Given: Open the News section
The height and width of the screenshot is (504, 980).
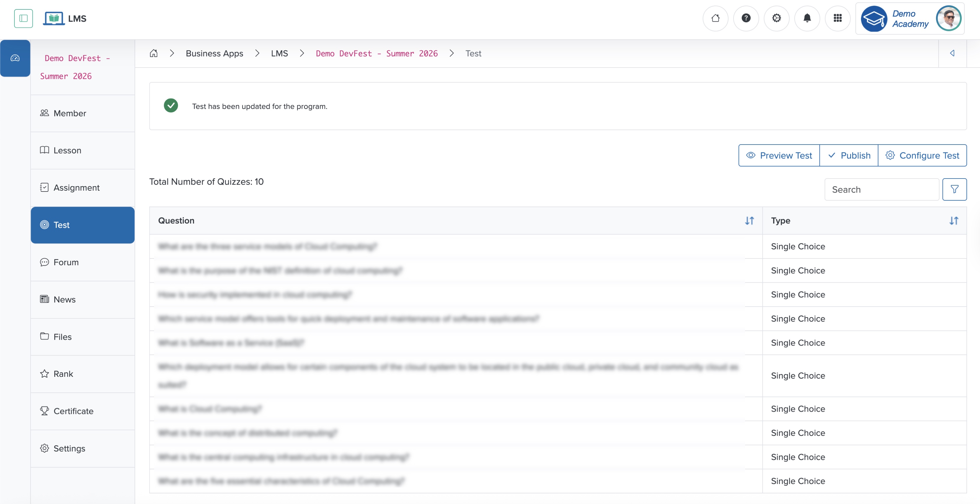Looking at the screenshot, I should (64, 299).
